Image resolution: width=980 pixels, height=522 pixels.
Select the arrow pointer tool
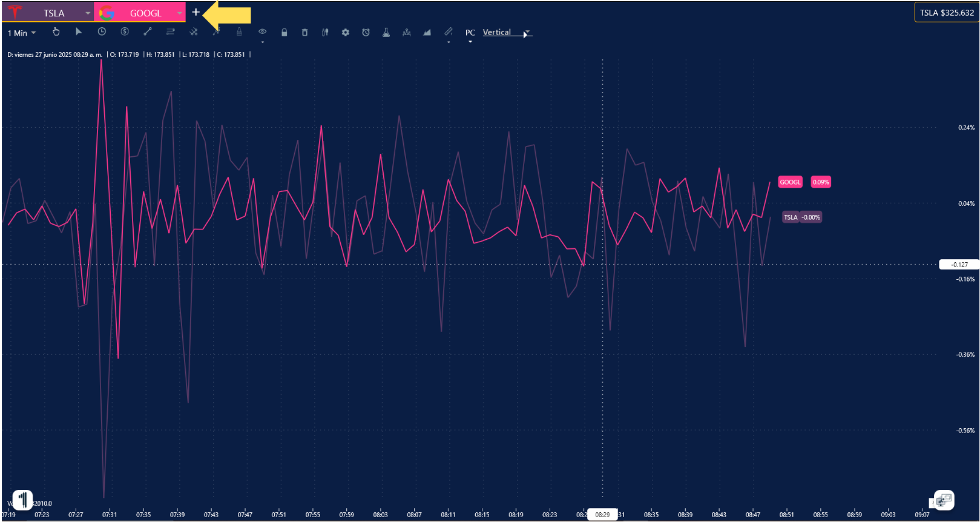[x=79, y=32]
